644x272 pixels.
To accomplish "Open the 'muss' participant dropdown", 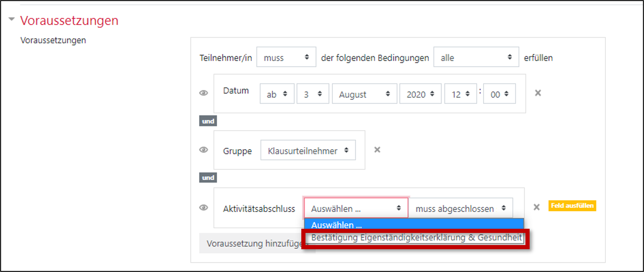I will point(286,57).
